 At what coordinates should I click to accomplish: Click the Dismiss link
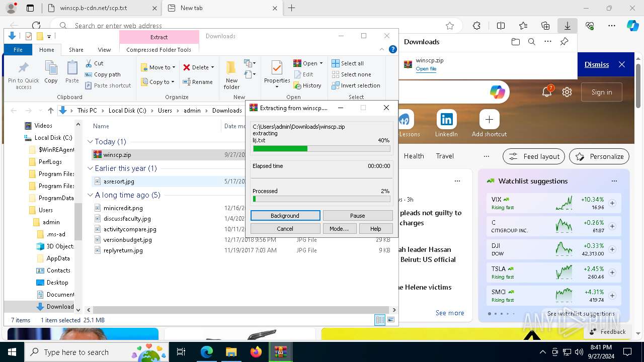click(x=597, y=64)
